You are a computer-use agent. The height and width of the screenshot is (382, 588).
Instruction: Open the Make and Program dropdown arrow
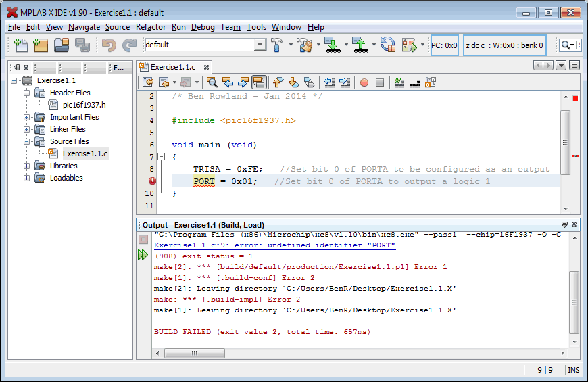[x=346, y=45]
